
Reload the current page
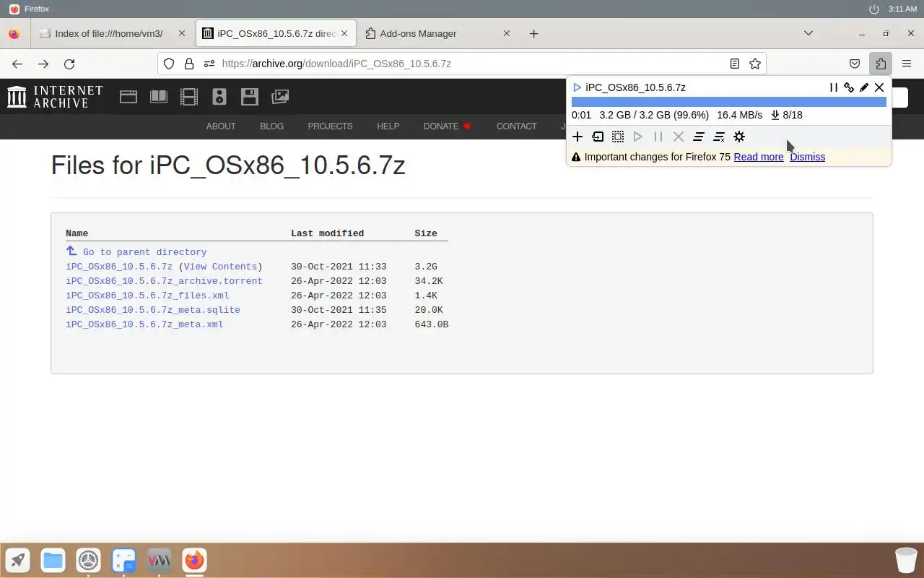point(69,64)
